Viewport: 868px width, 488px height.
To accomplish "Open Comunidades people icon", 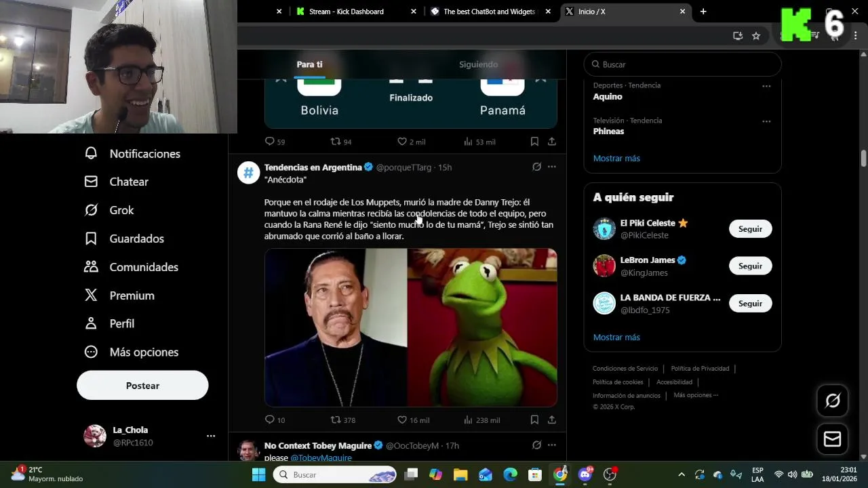I will coord(91,267).
